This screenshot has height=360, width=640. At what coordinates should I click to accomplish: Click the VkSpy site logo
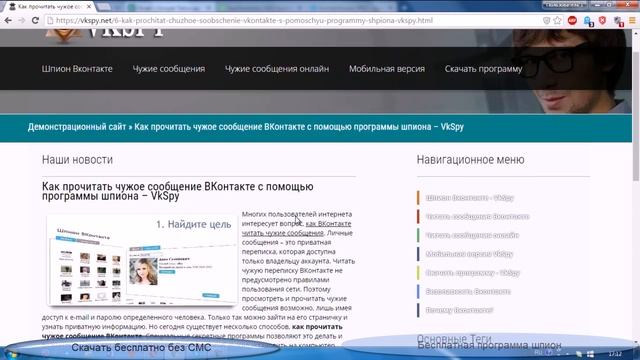105,35
